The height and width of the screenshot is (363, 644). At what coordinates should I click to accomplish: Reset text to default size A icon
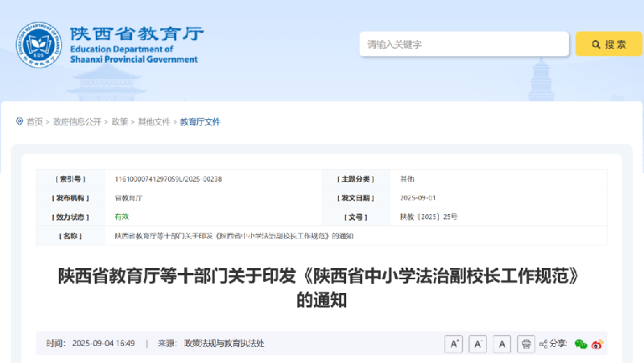pos(502,344)
